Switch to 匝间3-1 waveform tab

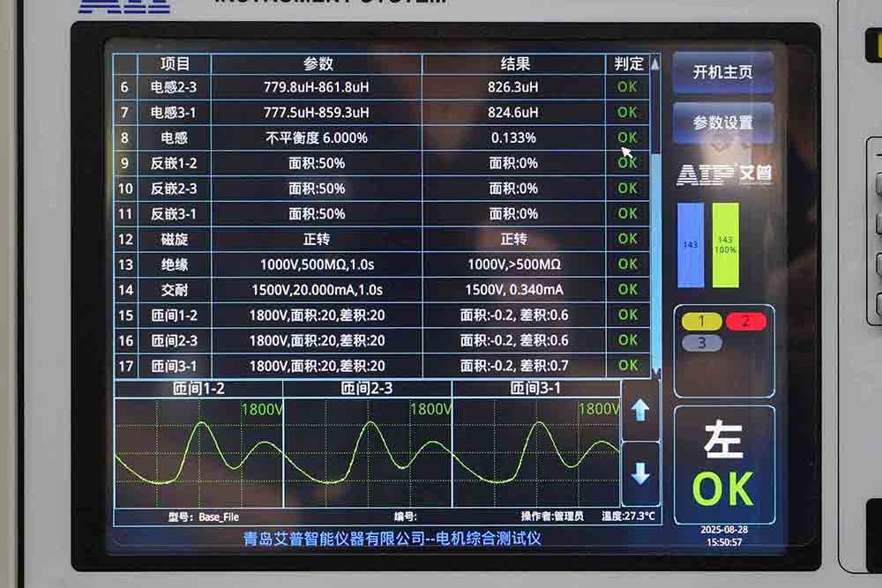(535, 387)
